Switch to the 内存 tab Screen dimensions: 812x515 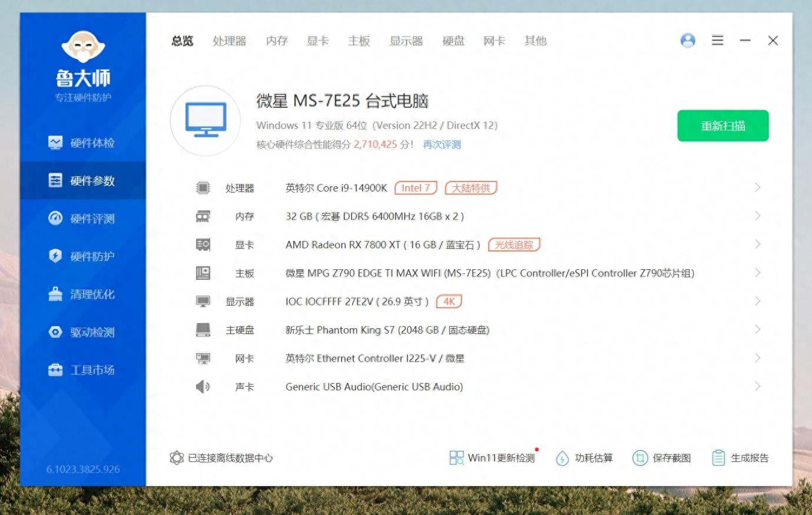277,41
